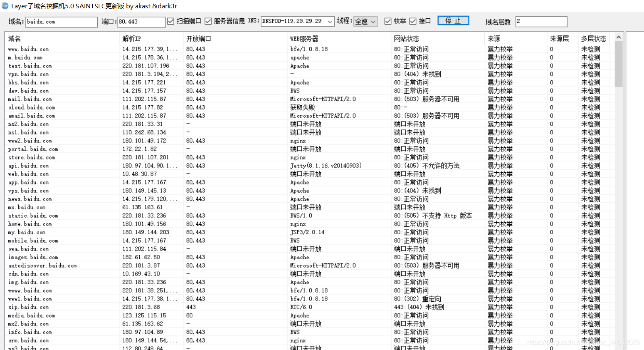The width and height of the screenshot is (644, 350).
Task: Click the Layer app icon in title bar
Action: click(5, 6)
